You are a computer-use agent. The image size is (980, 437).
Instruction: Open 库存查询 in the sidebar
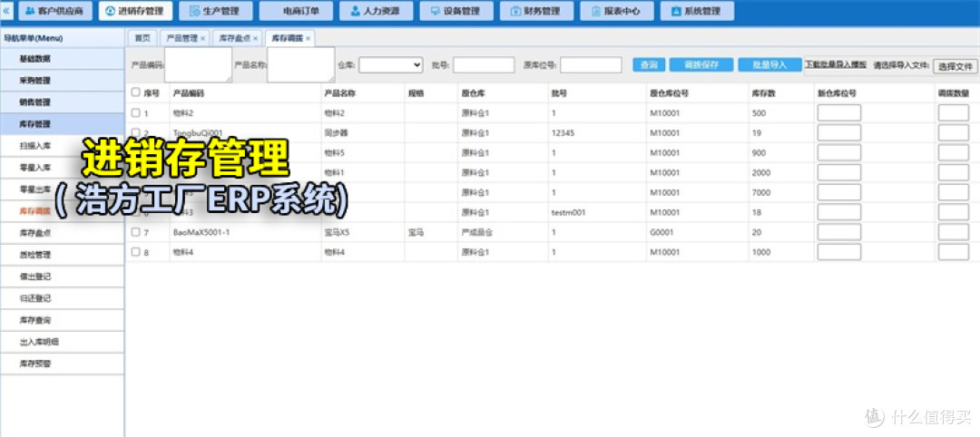pyautogui.click(x=63, y=320)
